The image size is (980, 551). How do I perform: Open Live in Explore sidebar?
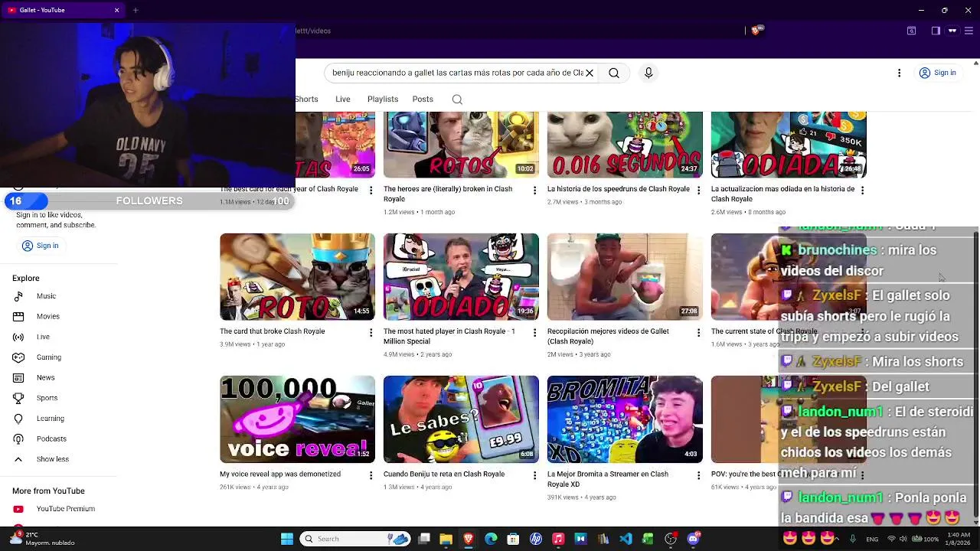click(43, 337)
